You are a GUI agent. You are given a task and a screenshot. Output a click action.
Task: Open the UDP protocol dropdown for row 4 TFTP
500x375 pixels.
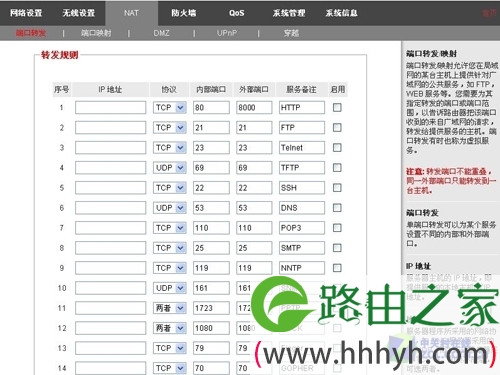[x=170, y=167]
